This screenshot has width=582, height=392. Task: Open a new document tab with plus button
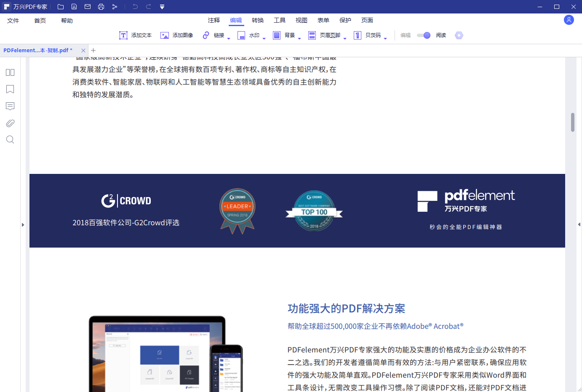point(93,50)
